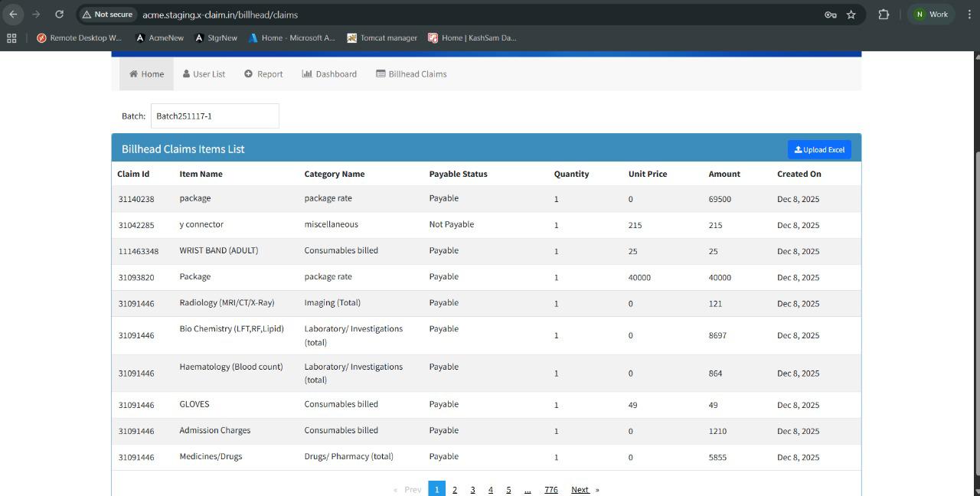Open the saved passwords key icon

click(x=830, y=15)
